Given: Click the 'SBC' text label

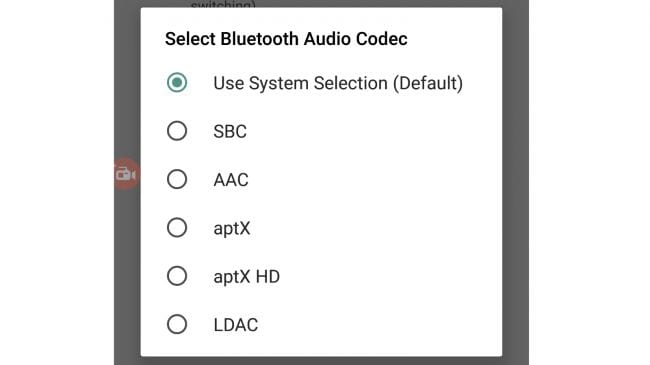Looking at the screenshot, I should click(x=230, y=131).
